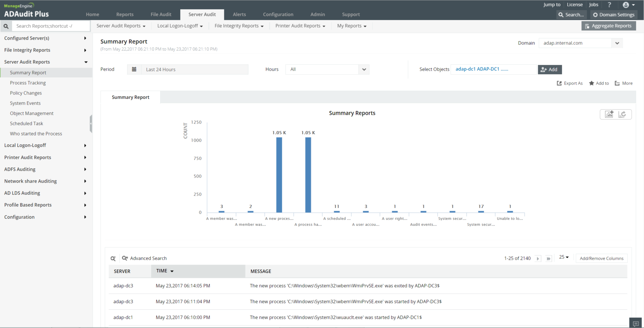Open the File Integrity Reports menu

click(239, 26)
